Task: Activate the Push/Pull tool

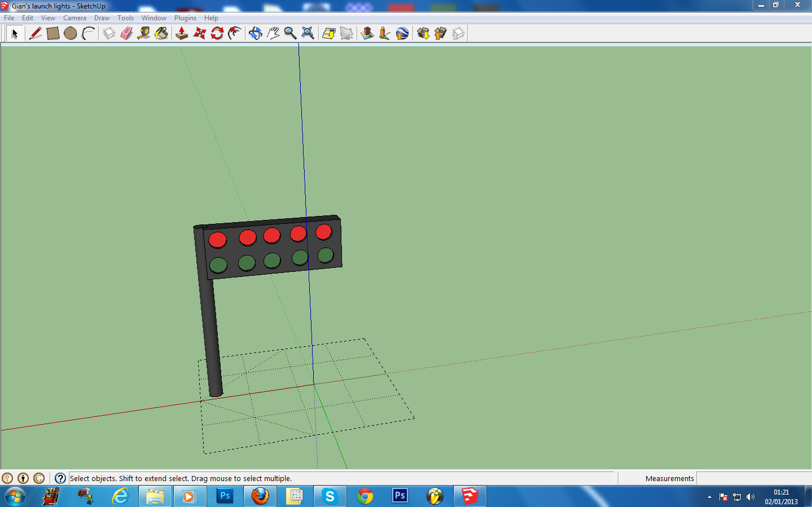Action: tap(182, 34)
